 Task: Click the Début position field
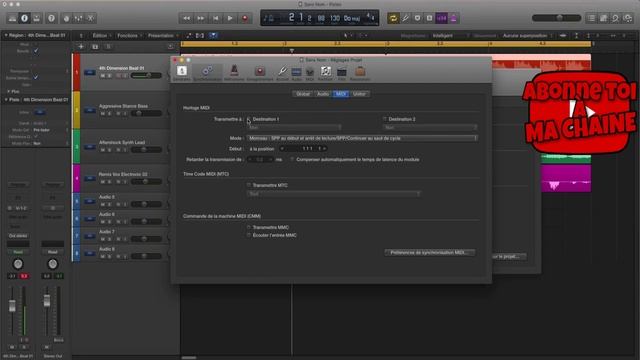point(303,149)
